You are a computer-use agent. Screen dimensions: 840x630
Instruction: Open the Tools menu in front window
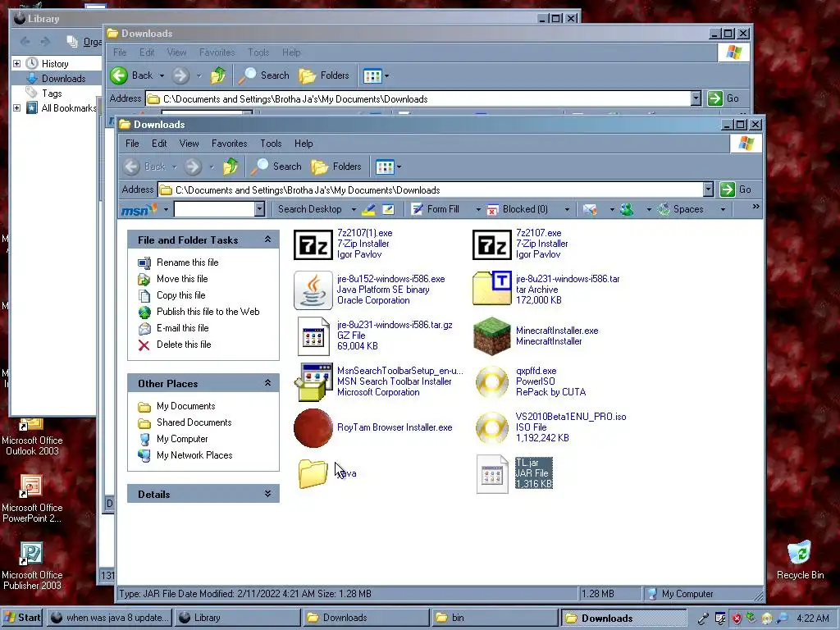coord(271,144)
